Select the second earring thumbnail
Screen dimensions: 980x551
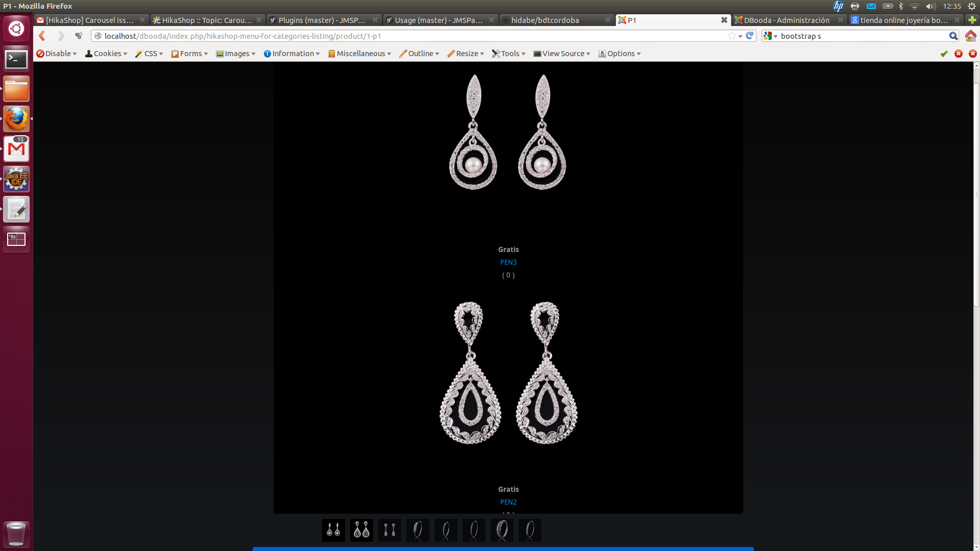(361, 530)
